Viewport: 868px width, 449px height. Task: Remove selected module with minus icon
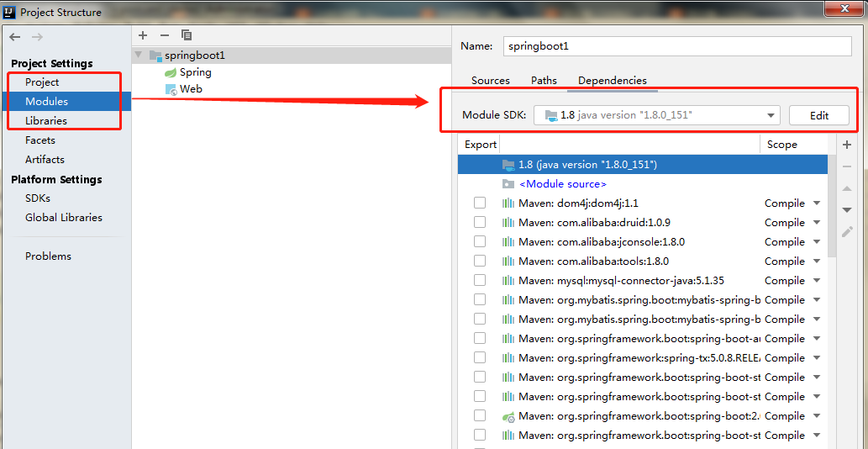click(165, 35)
